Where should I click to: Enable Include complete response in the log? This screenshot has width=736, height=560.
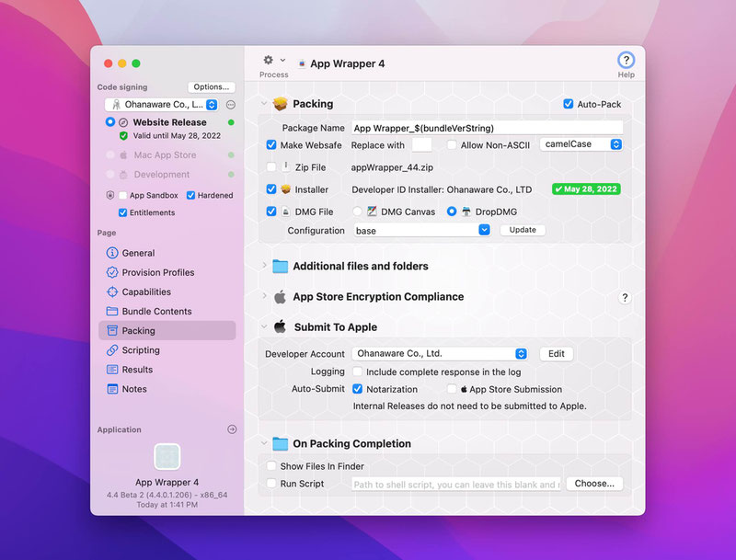click(x=357, y=371)
